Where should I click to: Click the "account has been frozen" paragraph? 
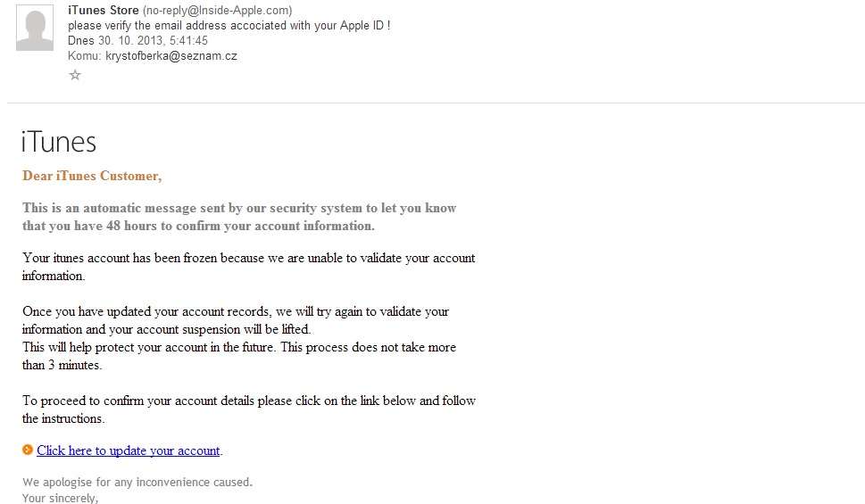coord(248,267)
